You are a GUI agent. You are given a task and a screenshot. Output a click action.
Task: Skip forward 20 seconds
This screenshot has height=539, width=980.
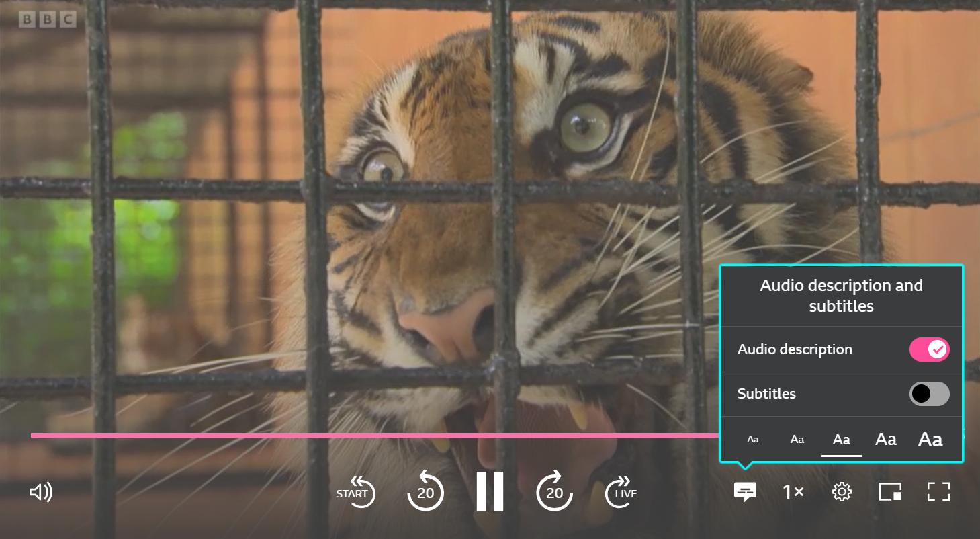click(554, 492)
